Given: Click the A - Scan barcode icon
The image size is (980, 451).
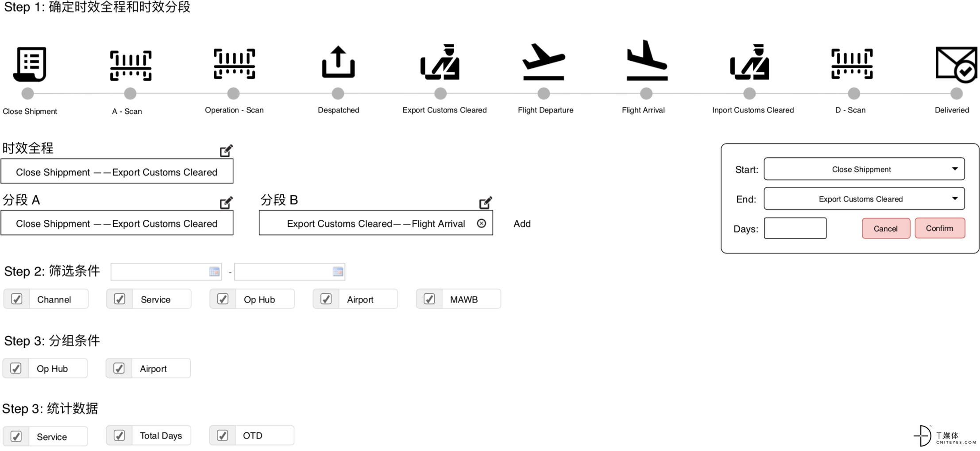Looking at the screenshot, I should [x=131, y=66].
